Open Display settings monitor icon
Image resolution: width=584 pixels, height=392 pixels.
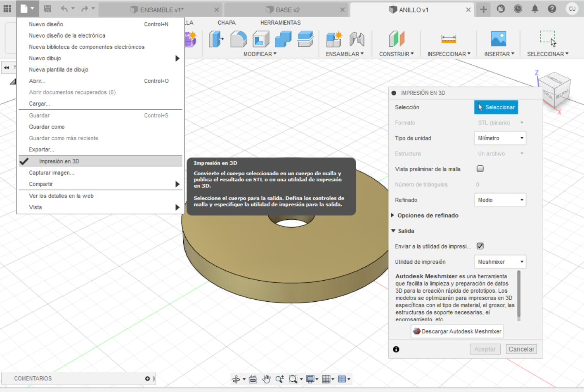pyautogui.click(x=310, y=379)
